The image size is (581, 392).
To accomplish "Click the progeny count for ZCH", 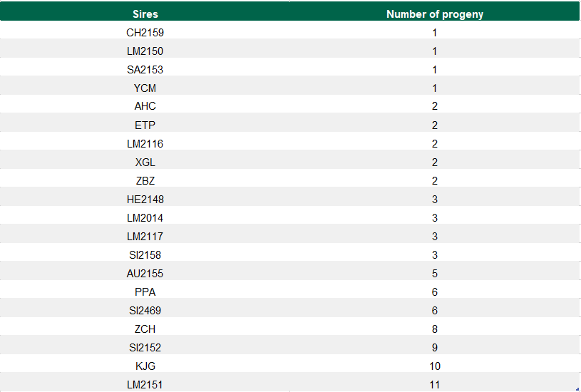I will pos(435,329).
